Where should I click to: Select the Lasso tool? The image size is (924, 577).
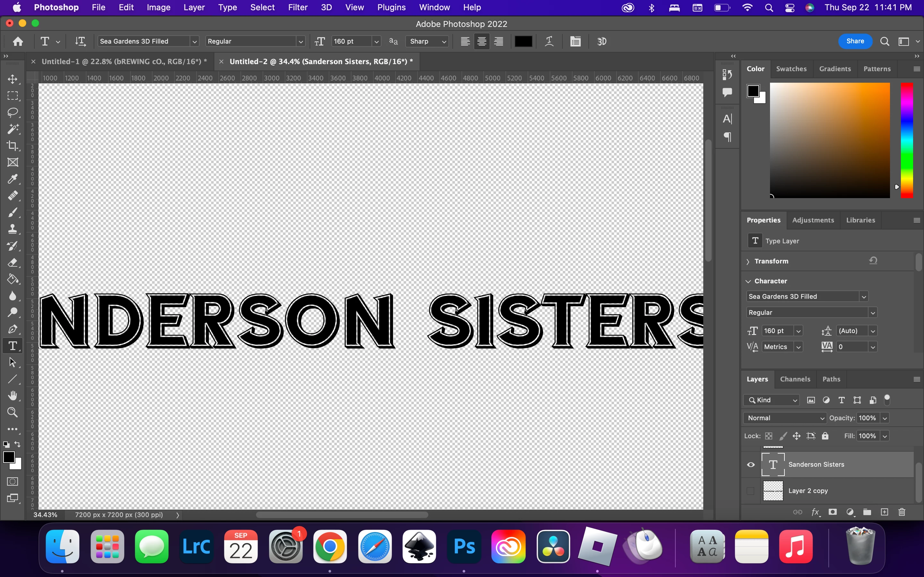[x=13, y=112]
